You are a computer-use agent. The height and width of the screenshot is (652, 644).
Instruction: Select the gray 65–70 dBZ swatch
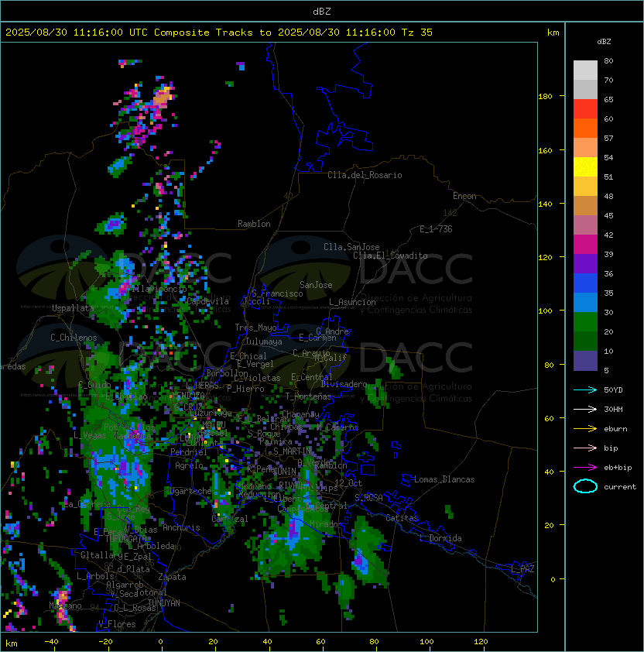coord(585,89)
